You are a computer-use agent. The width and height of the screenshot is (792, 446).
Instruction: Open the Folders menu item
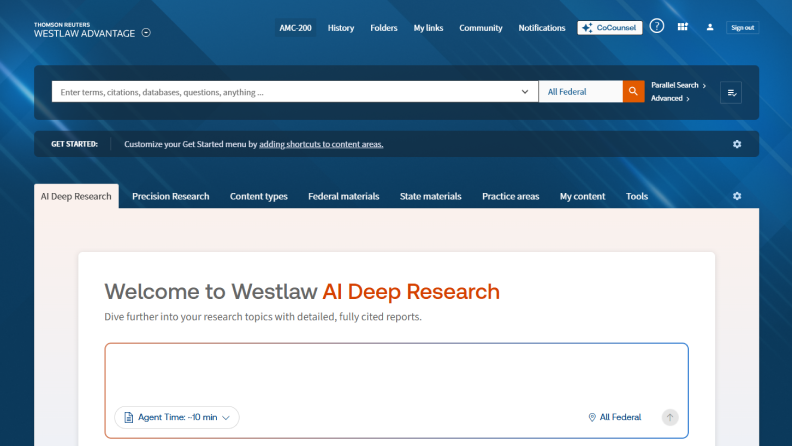click(384, 28)
